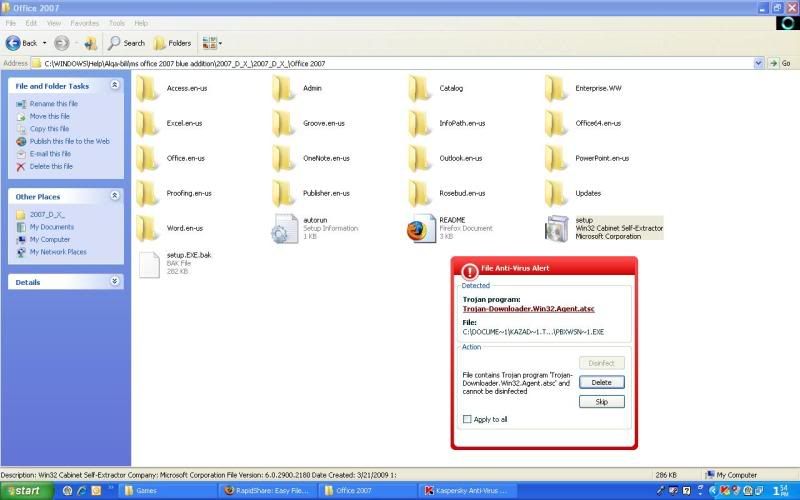Go up one folder level
The image size is (800, 500).
click(91, 43)
